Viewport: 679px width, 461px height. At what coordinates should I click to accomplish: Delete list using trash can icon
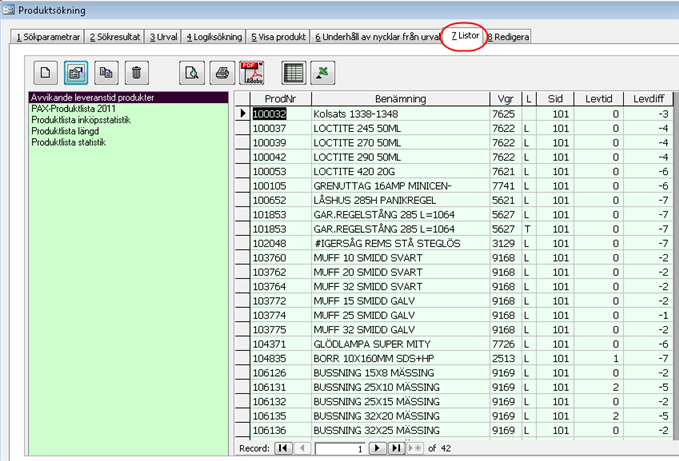coord(137,72)
